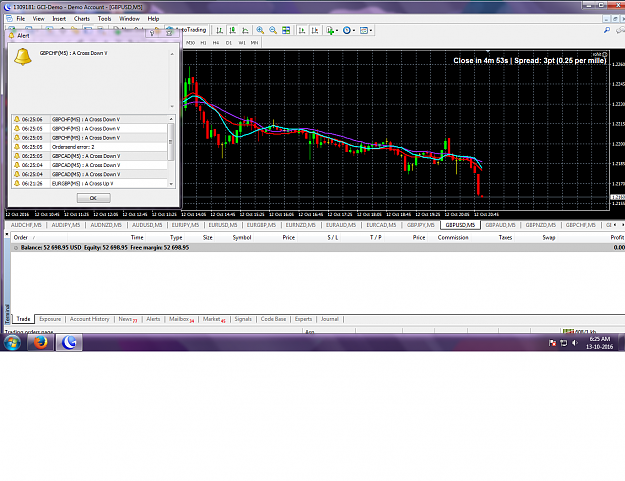Switch to EURUSD,M5 chart tab
Viewport: 625px width, 481px height.
coord(223,225)
